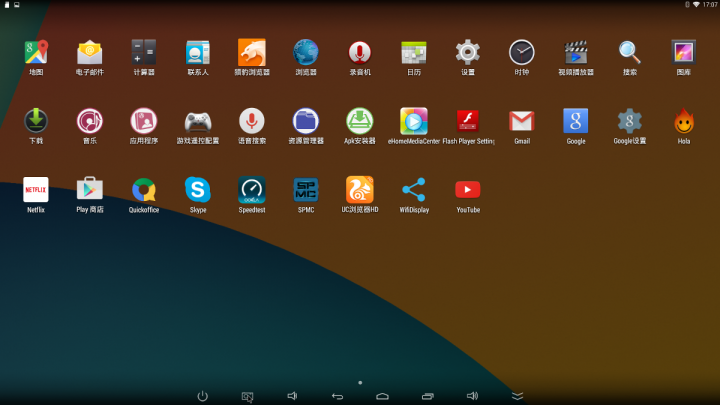Open the Gamepad config app (游戏遥控配置)
The height and width of the screenshot is (405, 720).
tap(198, 121)
